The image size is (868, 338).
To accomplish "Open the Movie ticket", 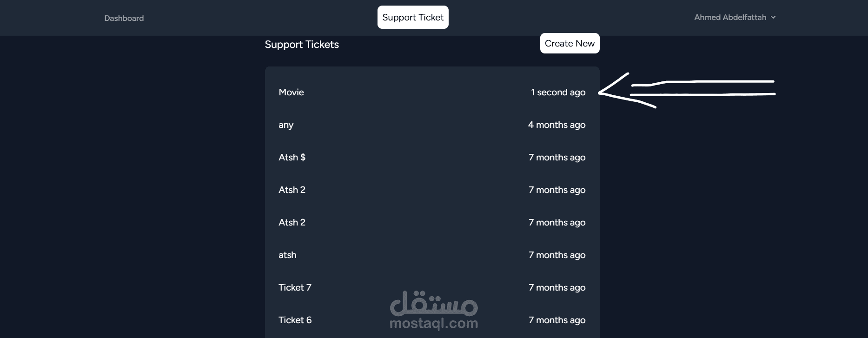I will click(292, 92).
